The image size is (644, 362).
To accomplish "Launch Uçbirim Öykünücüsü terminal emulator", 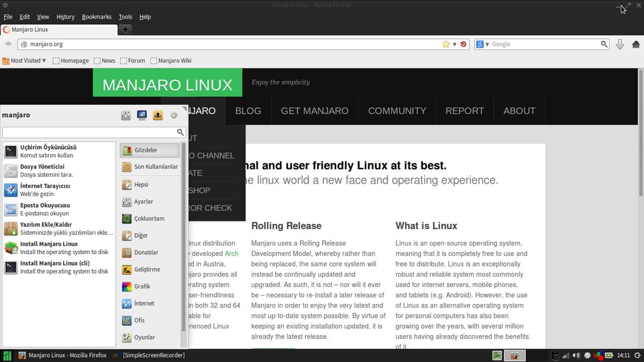I will 59,151.
